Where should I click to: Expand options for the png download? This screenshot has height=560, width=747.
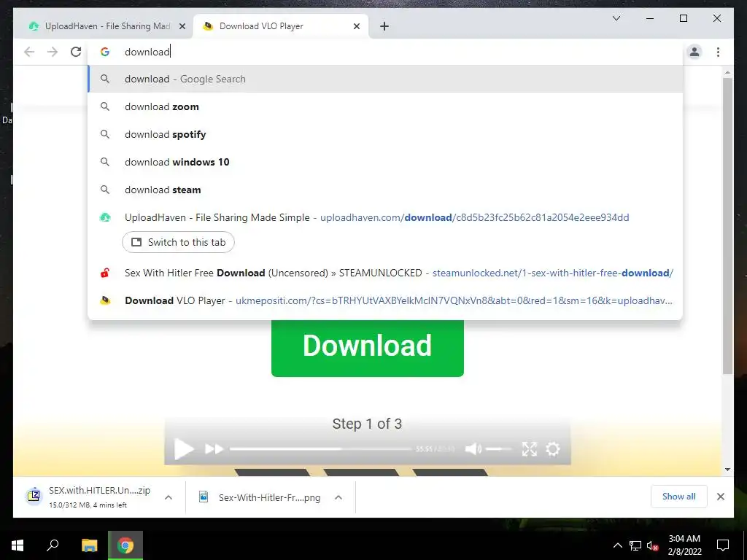tap(338, 497)
